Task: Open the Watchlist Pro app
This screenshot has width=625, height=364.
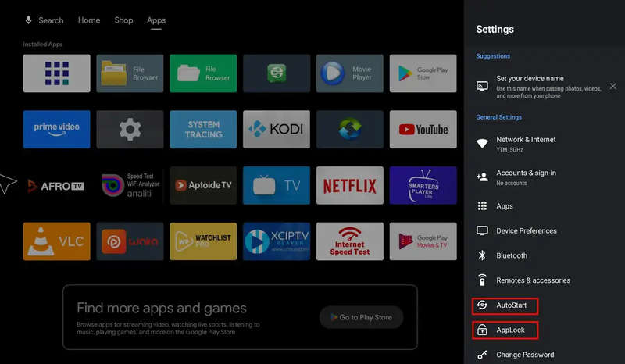Action: coord(203,241)
